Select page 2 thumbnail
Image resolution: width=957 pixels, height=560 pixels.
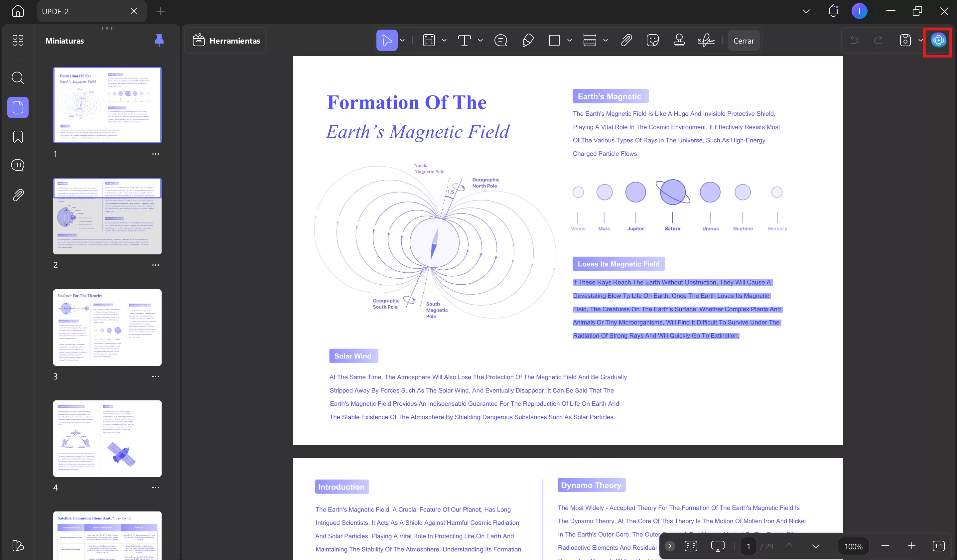point(107,216)
